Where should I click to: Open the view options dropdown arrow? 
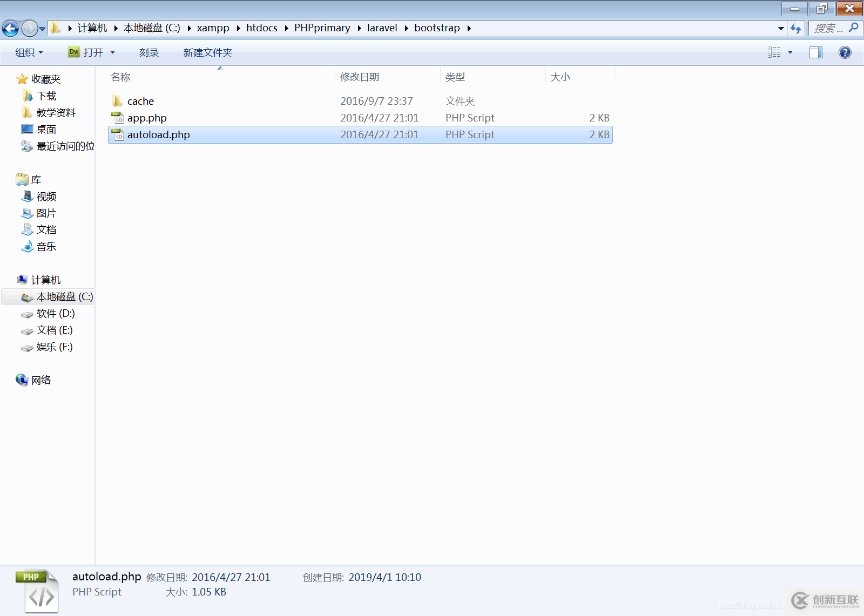(x=790, y=52)
